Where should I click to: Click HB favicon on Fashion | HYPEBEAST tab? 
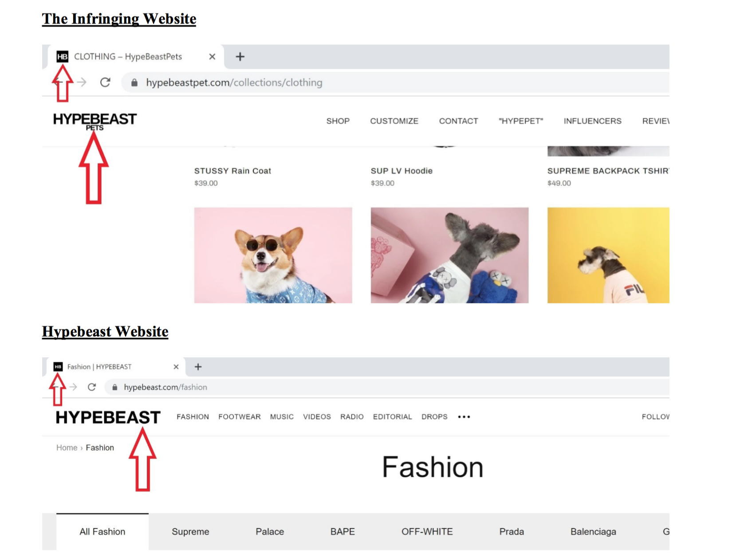coord(58,367)
